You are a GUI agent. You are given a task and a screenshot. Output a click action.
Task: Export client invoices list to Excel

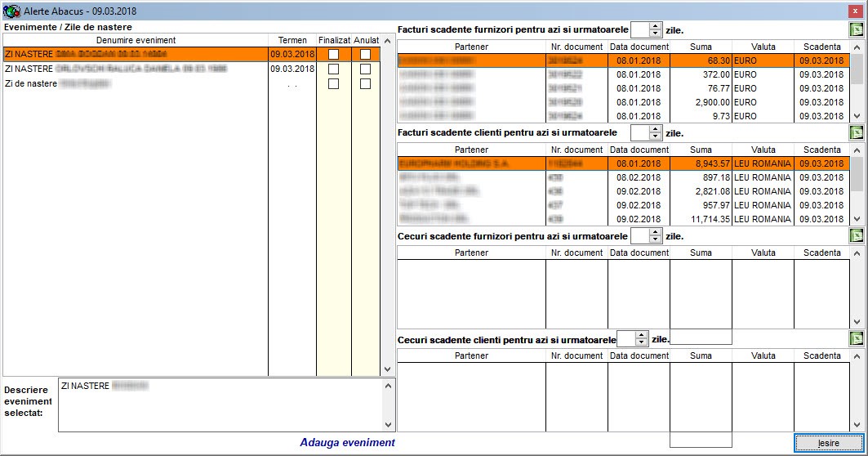tap(857, 133)
